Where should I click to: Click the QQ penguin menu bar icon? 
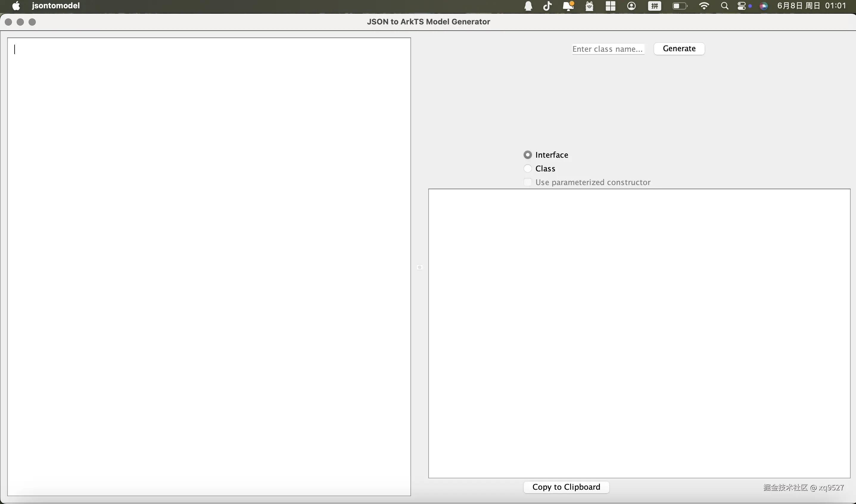(x=528, y=6)
